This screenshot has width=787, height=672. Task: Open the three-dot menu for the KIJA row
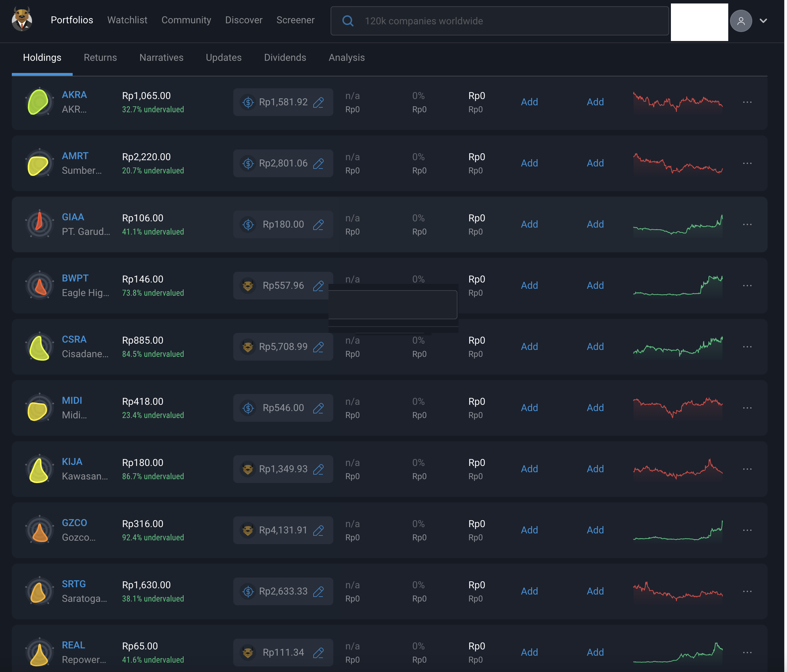(747, 469)
